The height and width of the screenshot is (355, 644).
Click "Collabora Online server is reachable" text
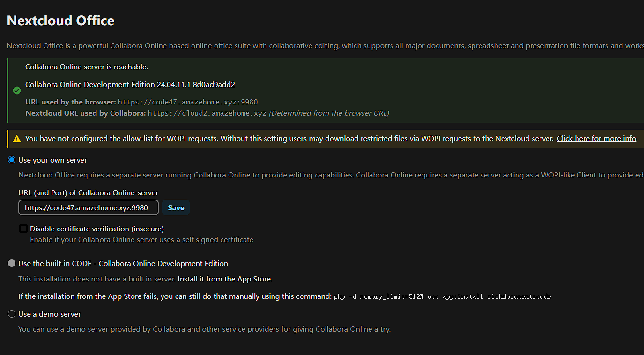pos(86,67)
